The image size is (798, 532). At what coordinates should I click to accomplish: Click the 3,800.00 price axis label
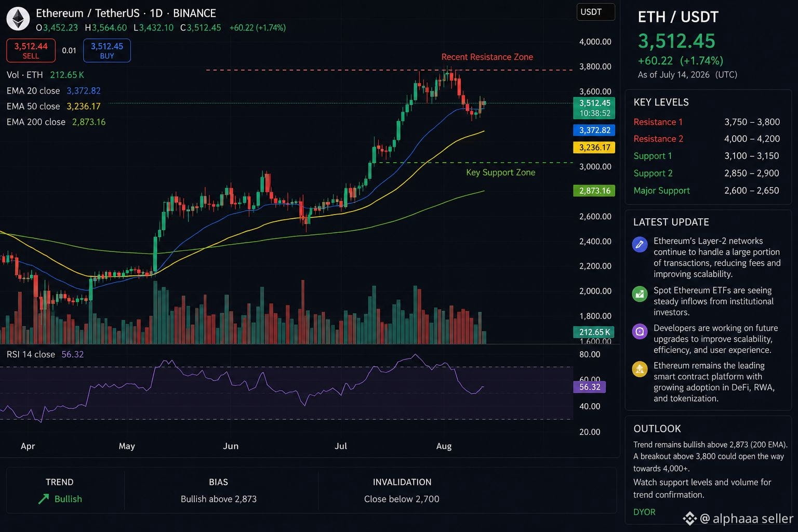pyautogui.click(x=595, y=66)
